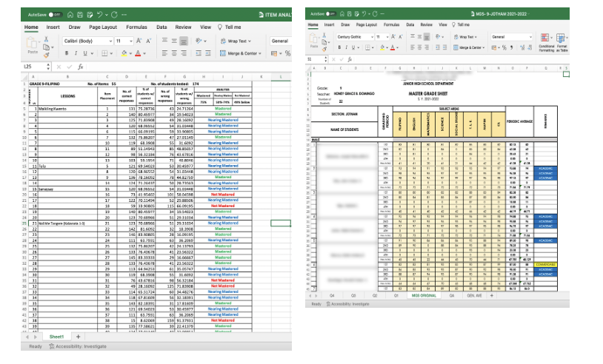Select the MGS ORIGINAL sheet tab
The width and height of the screenshot is (603, 364).
pos(424,296)
